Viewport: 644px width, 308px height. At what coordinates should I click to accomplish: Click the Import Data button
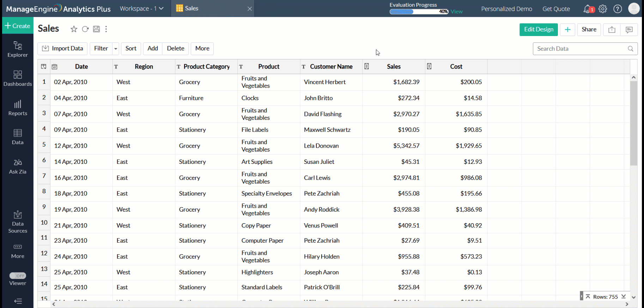pyautogui.click(x=63, y=49)
